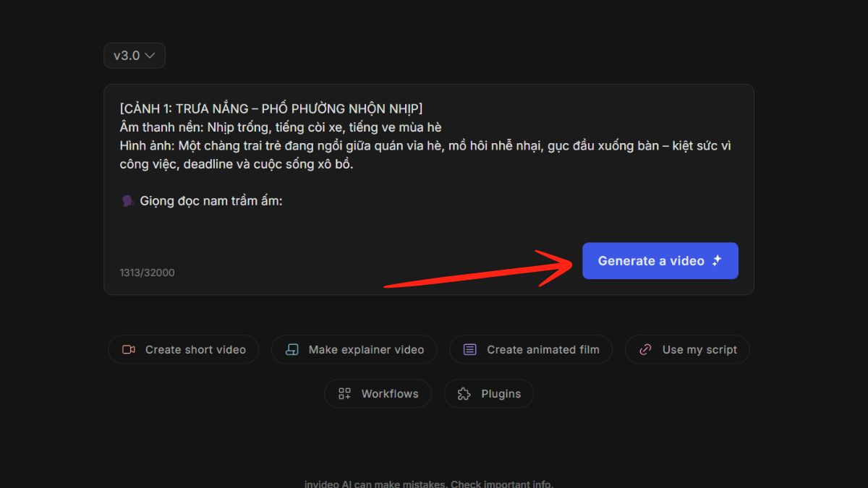Choose Use my script
Screen dimensions: 868x488
[x=687, y=350]
